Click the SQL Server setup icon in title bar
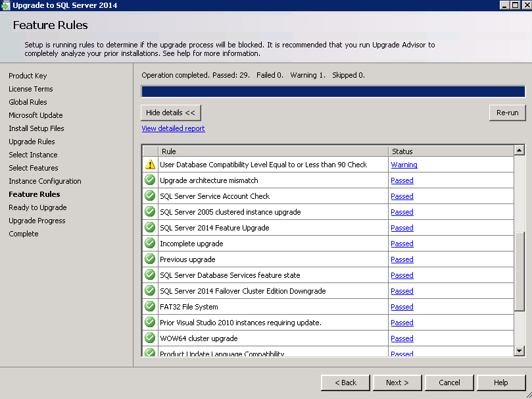The height and width of the screenshot is (399, 532). click(5, 5)
